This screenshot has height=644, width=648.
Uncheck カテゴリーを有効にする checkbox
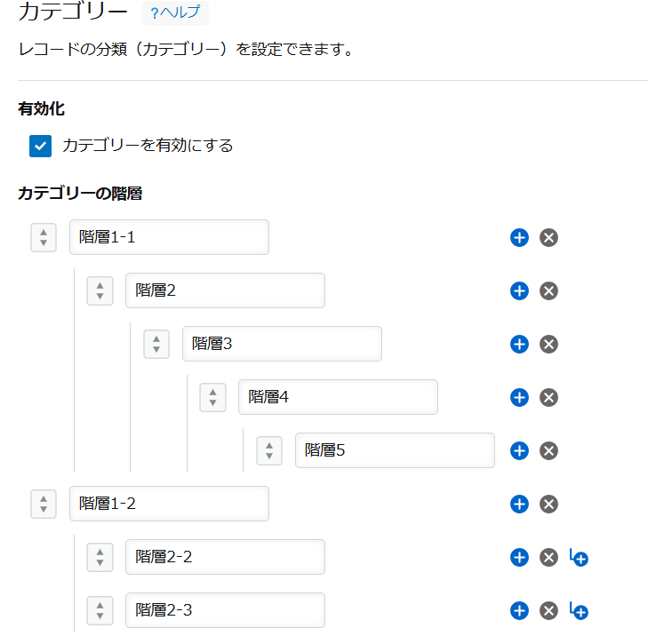pyautogui.click(x=41, y=146)
